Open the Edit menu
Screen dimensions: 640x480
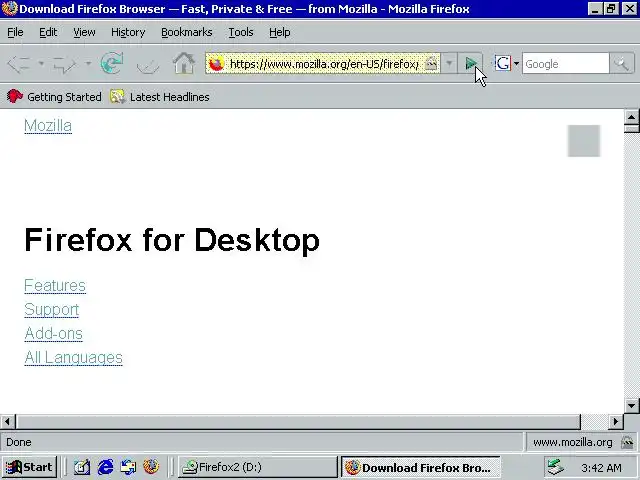48,32
